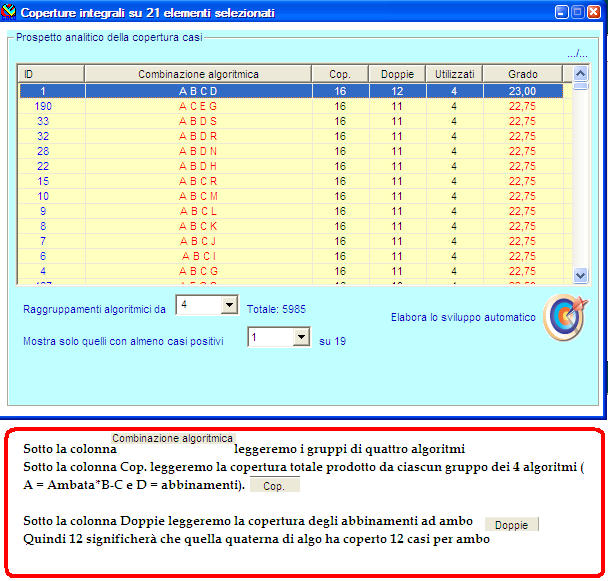Click the table scrollbar thumb
Image resolution: width=608 pixels, height=581 pixels.
tap(580, 86)
